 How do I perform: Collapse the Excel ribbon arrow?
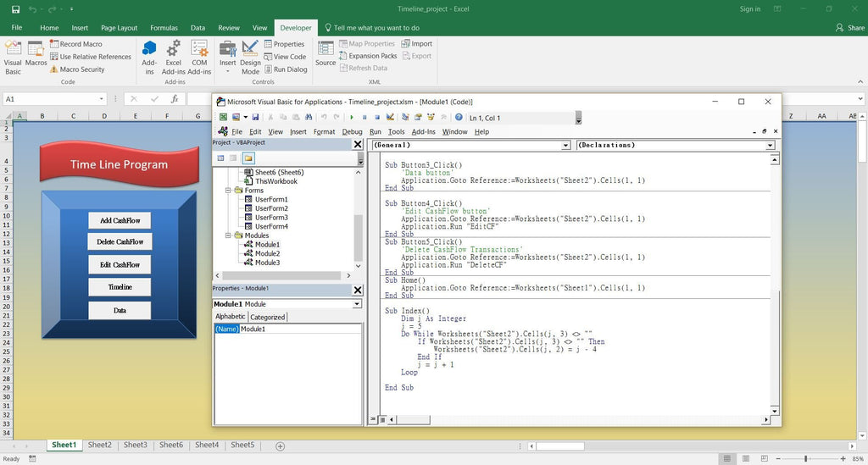click(860, 82)
